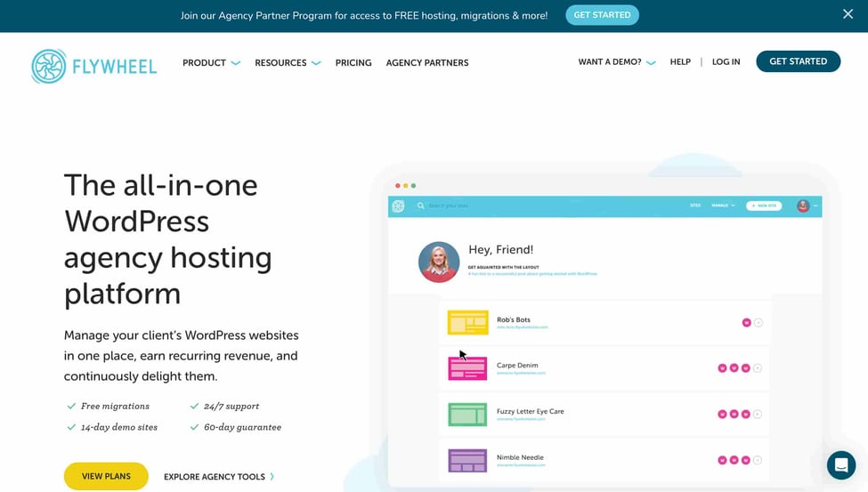868x492 pixels.
Task: Click the Carpe Denim site name
Action: [x=517, y=366]
